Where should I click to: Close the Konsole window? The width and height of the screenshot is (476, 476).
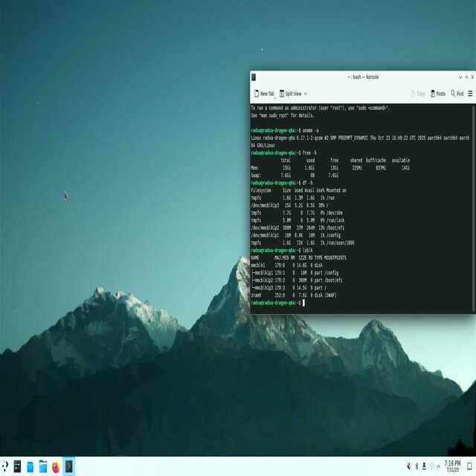pos(473,77)
